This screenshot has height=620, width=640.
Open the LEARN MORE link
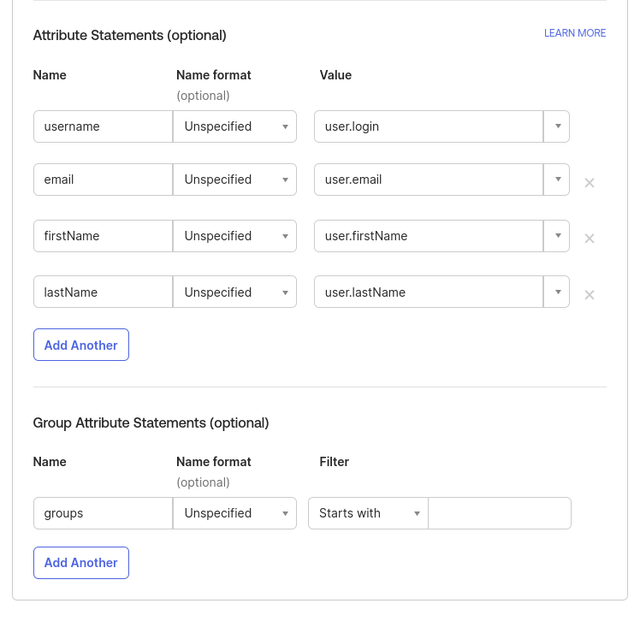[575, 33]
